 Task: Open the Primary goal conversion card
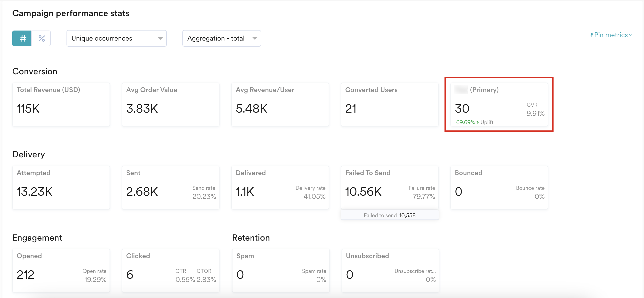pyautogui.click(x=499, y=104)
